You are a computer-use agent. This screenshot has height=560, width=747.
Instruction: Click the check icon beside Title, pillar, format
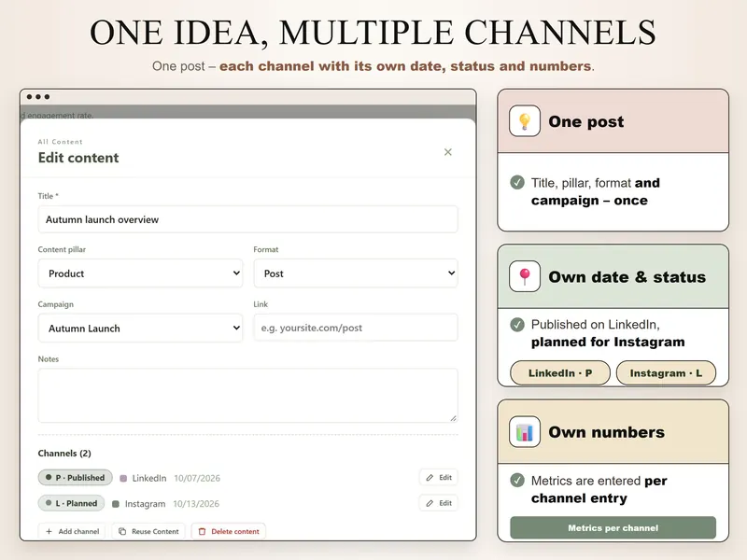[x=517, y=182]
